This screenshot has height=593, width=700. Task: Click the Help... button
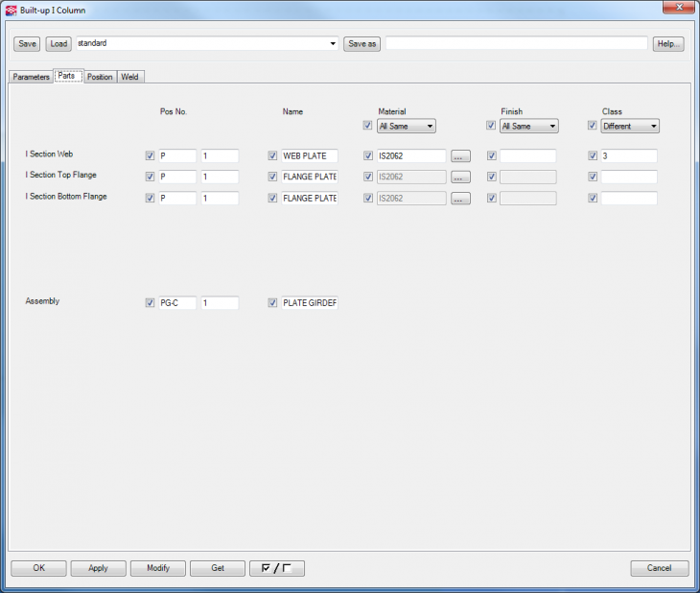(x=668, y=43)
